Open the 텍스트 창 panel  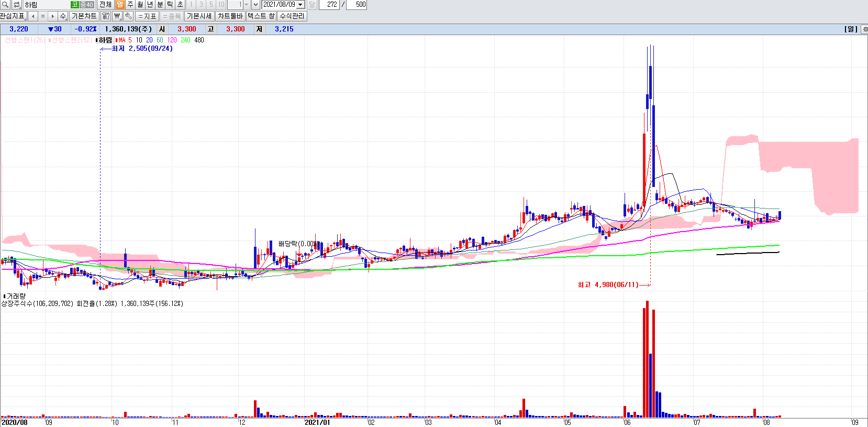(261, 16)
